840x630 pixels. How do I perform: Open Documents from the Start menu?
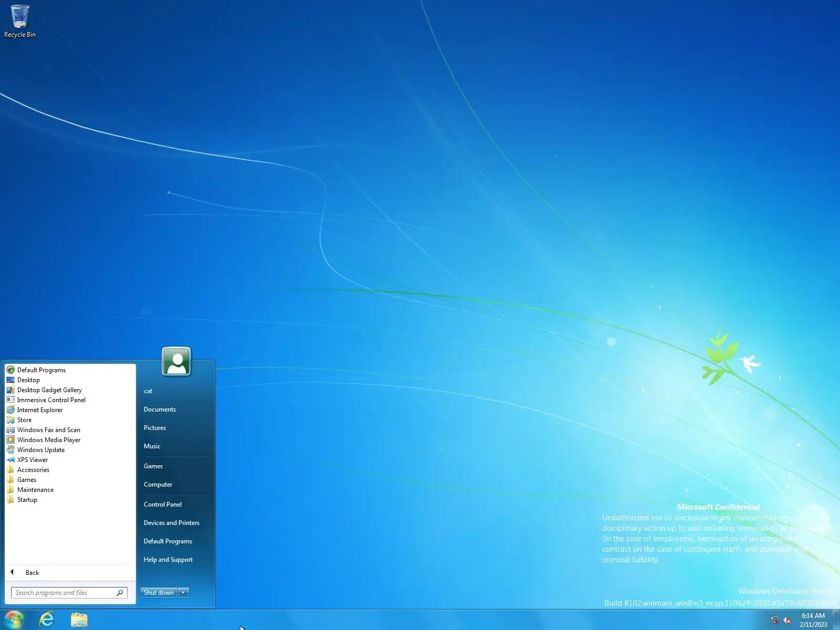point(160,409)
